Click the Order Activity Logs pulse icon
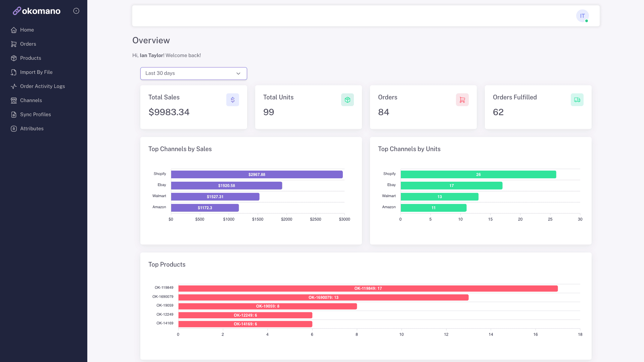 [14, 86]
